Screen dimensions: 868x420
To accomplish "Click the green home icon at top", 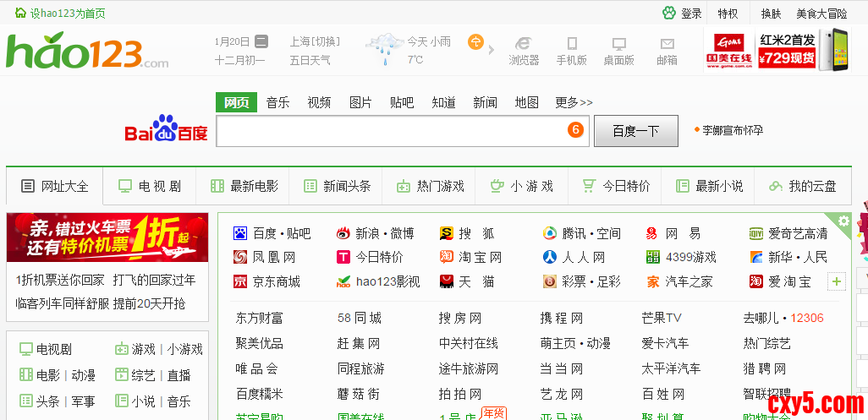I will click(x=20, y=13).
